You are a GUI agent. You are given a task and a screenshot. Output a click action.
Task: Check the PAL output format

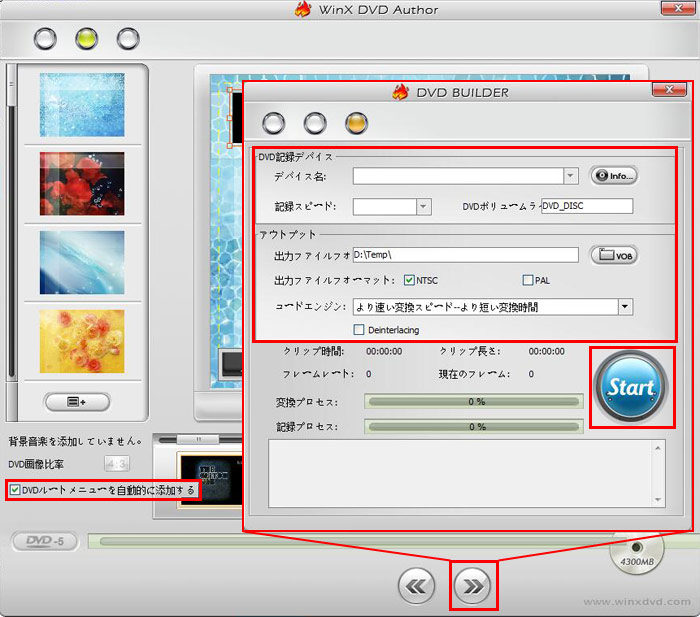528,280
